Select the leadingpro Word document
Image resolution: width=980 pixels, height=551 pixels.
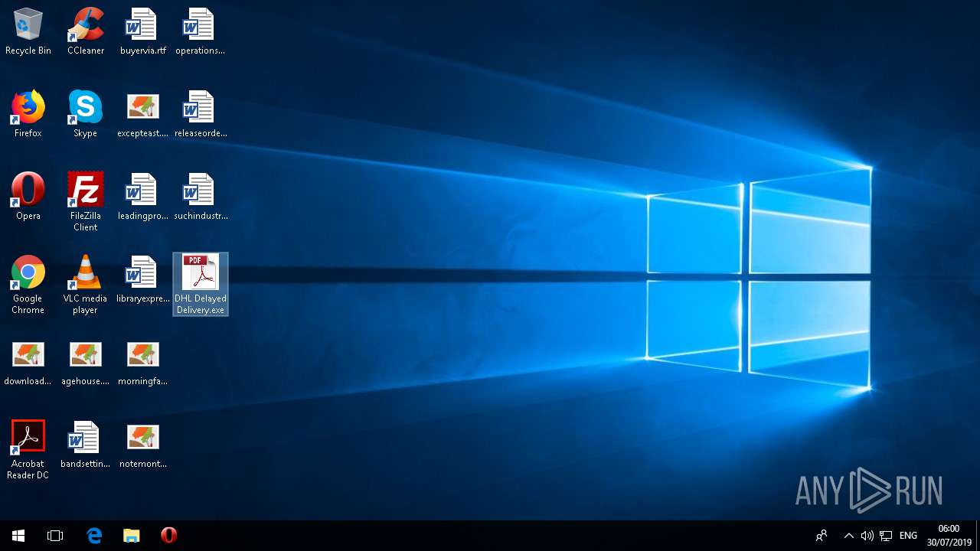142,197
